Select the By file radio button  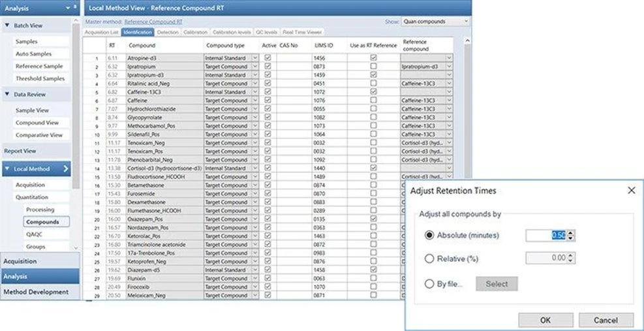tap(429, 284)
